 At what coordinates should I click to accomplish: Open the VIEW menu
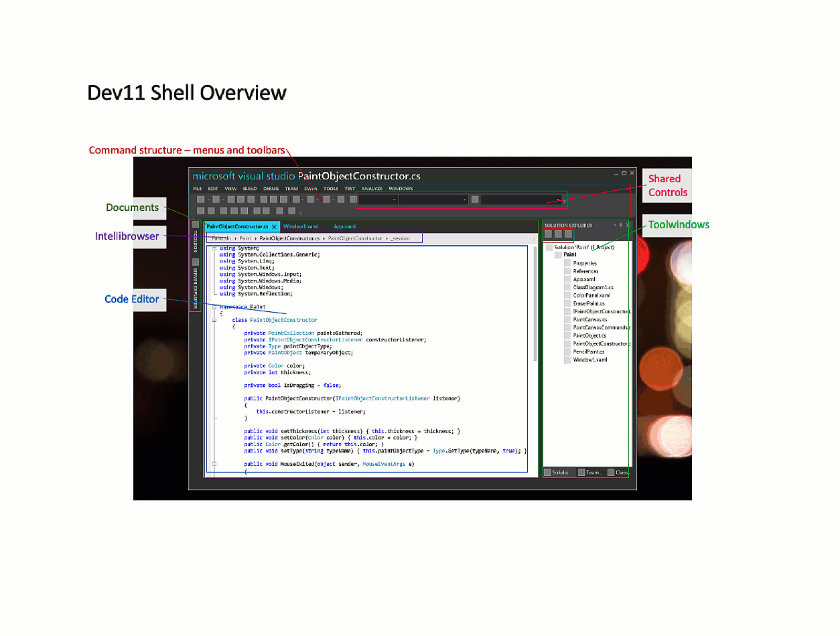[230, 189]
